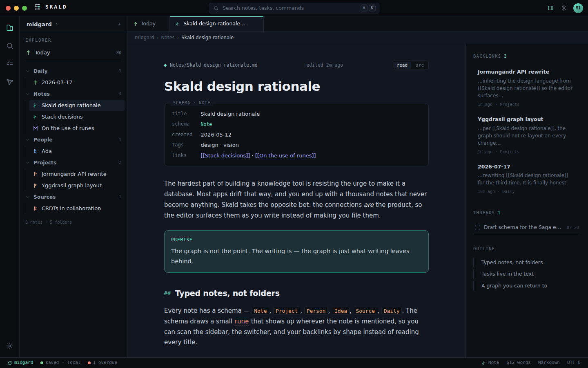Check the Draft schema for the Saga thread
Screen dimensions: 588x368
[x=477, y=227]
